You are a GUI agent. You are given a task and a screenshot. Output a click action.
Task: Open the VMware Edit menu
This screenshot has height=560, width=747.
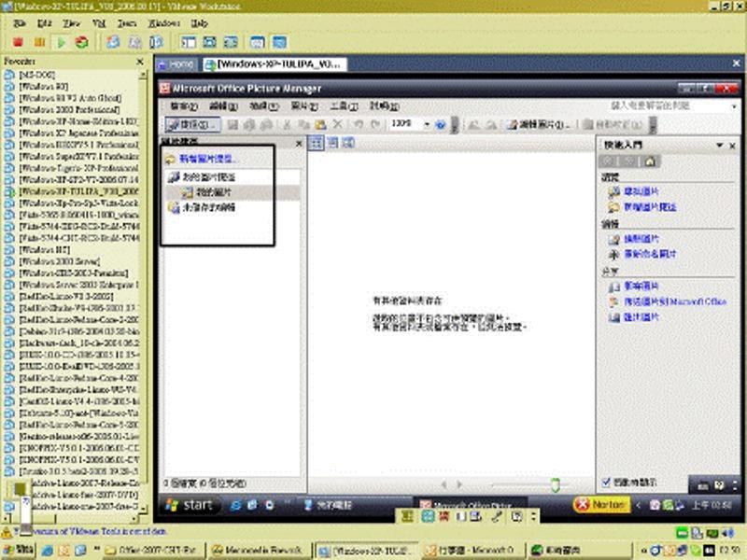[x=44, y=23]
